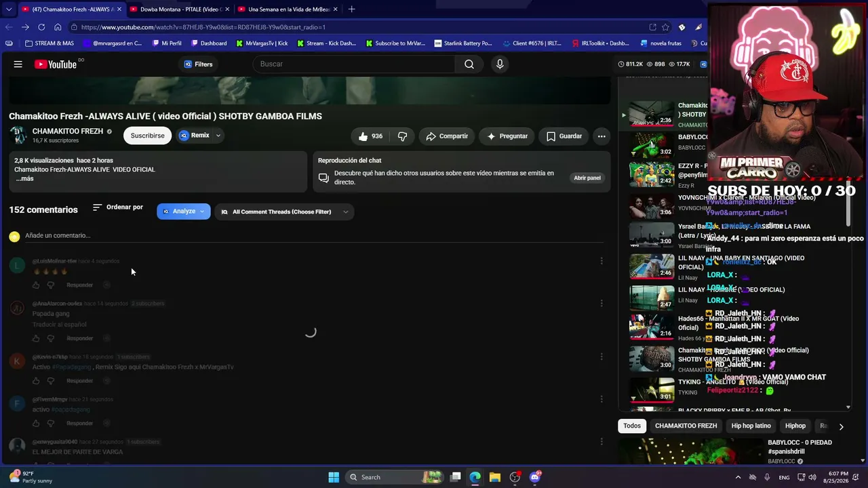
Task: Open the Compartir share dialog
Action: coord(447,136)
